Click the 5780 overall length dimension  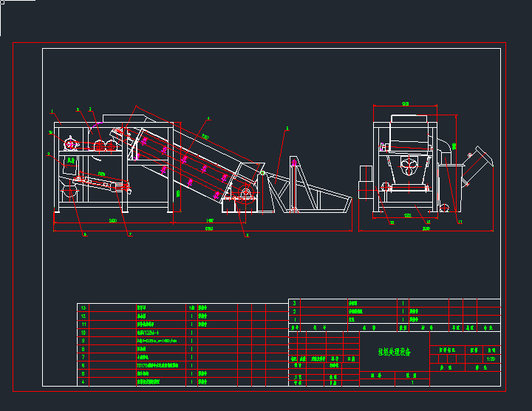208,231
